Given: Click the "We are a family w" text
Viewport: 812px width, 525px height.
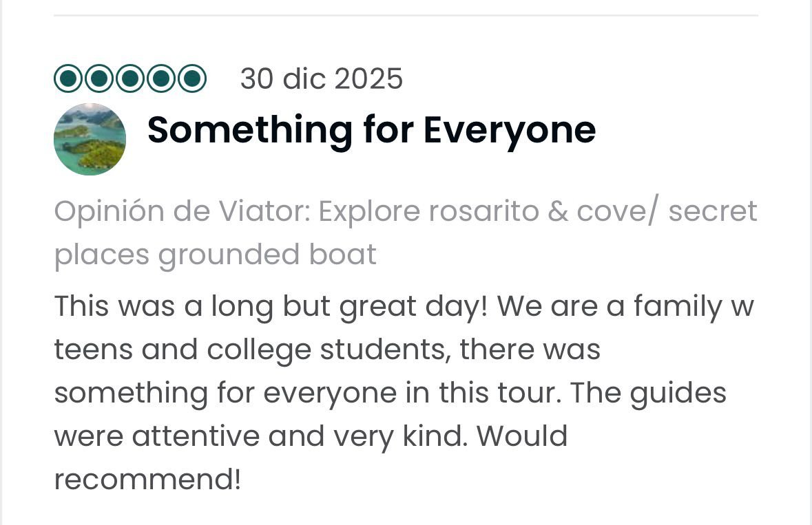Looking at the screenshot, I should [x=625, y=306].
